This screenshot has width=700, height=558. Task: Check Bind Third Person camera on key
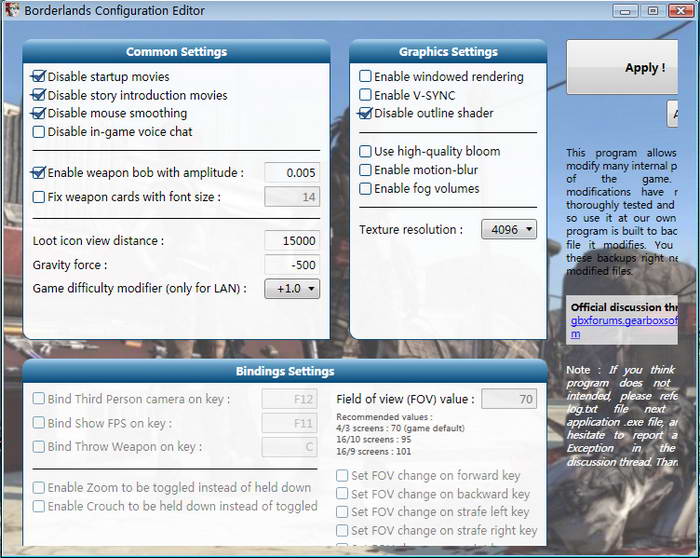[x=39, y=398]
